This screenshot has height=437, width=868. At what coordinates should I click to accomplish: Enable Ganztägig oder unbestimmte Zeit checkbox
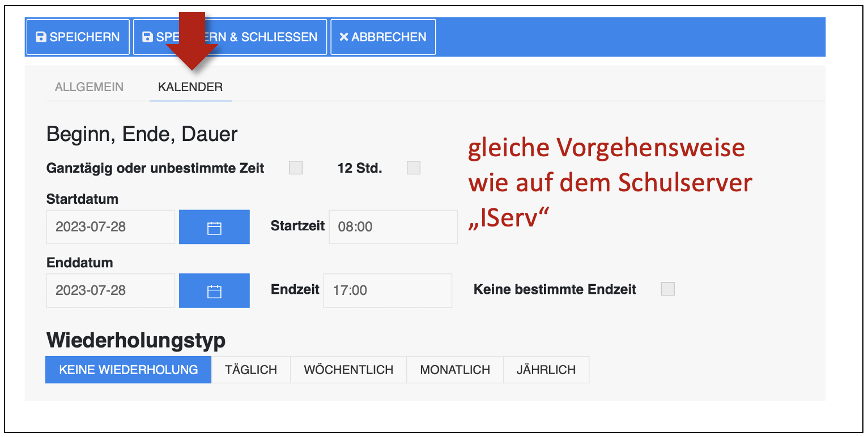tap(295, 168)
